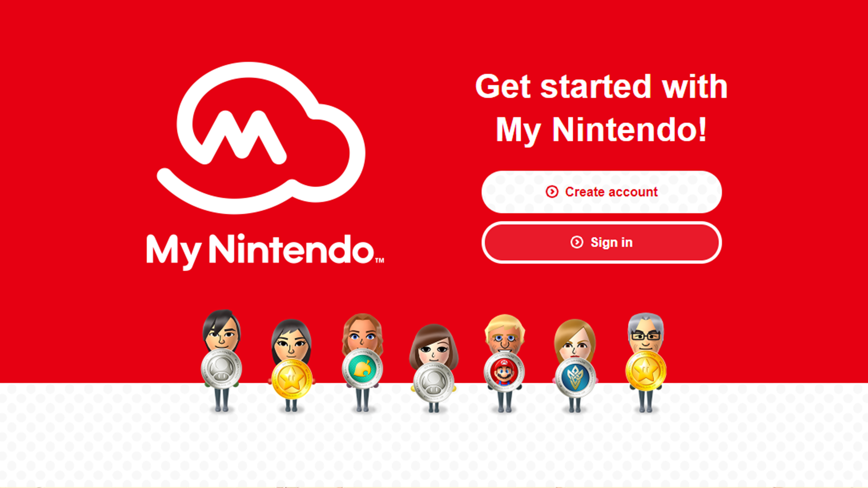Click the Get started with My Nintendo heading

point(601,108)
